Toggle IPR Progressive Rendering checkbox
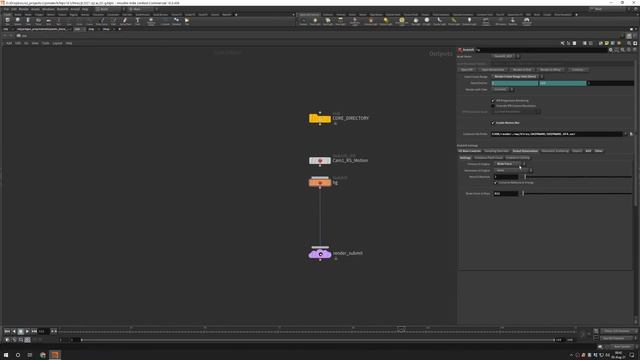 493,100
